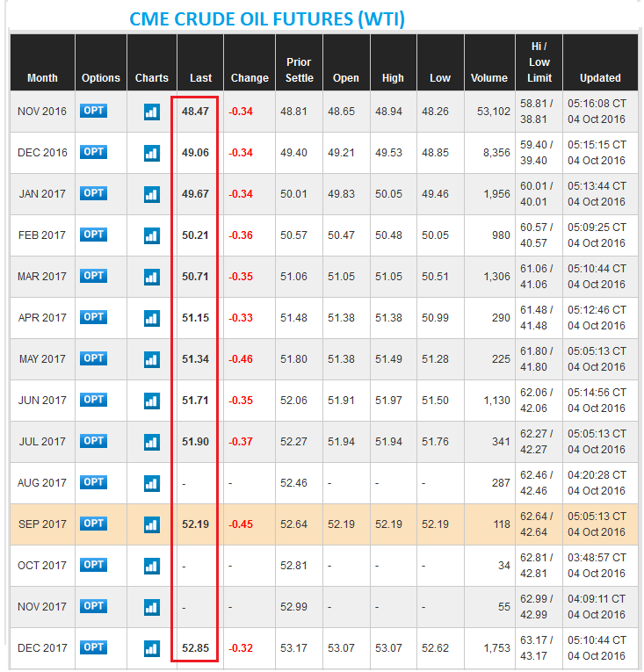Click high value 50.05 for JAN 2017
The width and height of the screenshot is (644, 672).
tap(388, 194)
